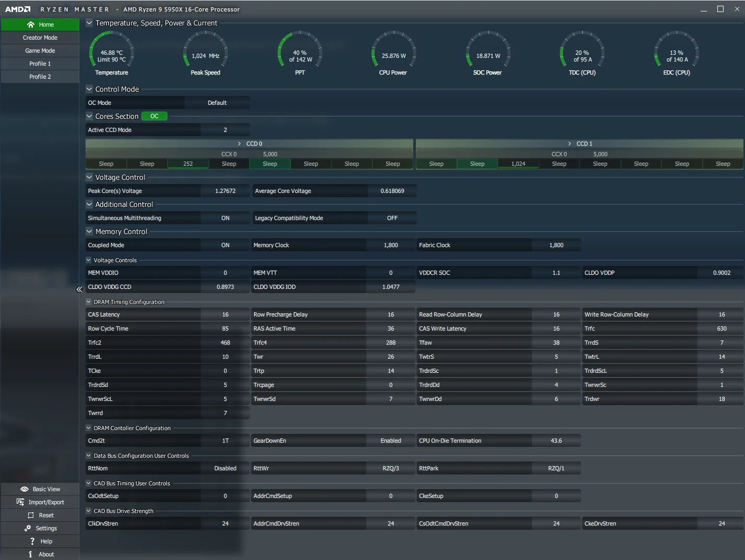Image resolution: width=745 pixels, height=560 pixels.
Task: Click the Import/Export icon
Action: tap(20, 502)
